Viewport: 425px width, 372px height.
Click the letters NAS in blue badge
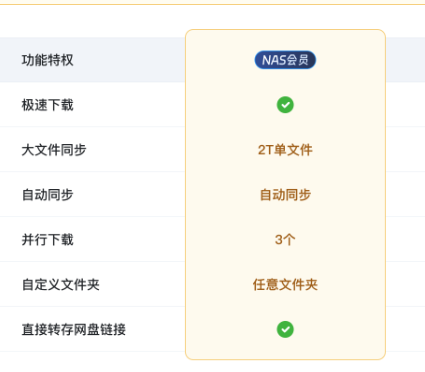coord(274,60)
